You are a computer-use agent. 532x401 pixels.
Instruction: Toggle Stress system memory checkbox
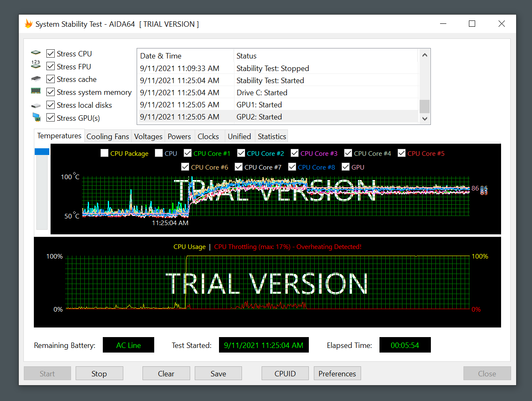(51, 92)
